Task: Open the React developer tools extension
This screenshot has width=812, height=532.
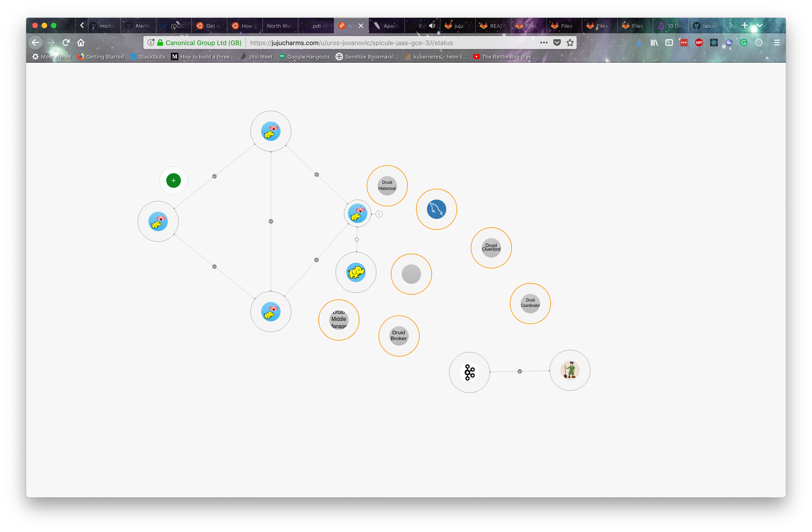Action: pos(714,43)
